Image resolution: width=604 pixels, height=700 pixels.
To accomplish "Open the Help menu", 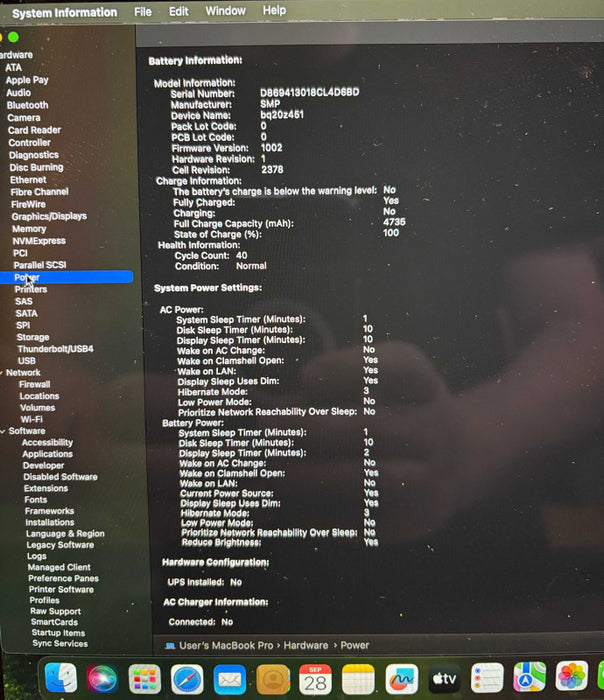I will [274, 10].
